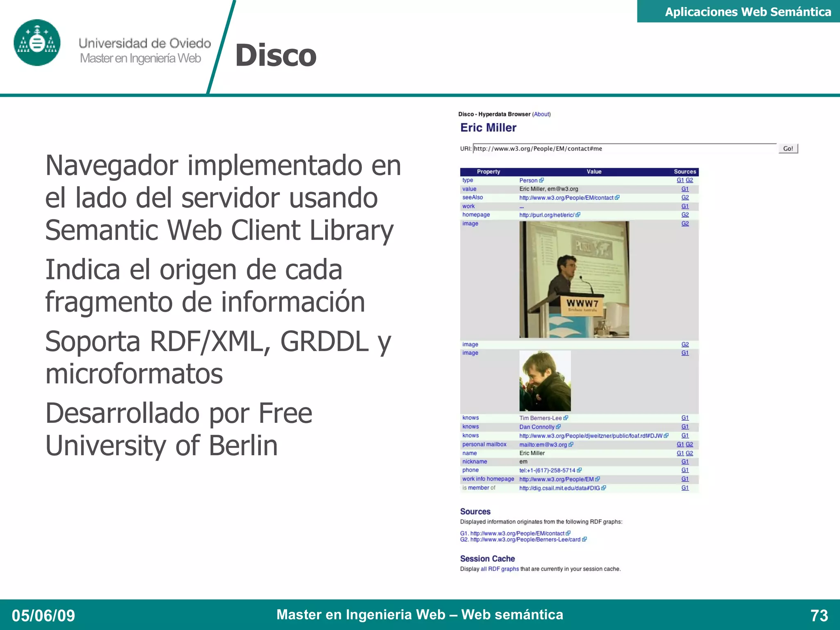840x630 pixels.
Task: Click external link icon after purl.org homepage URL
Action: (578, 215)
